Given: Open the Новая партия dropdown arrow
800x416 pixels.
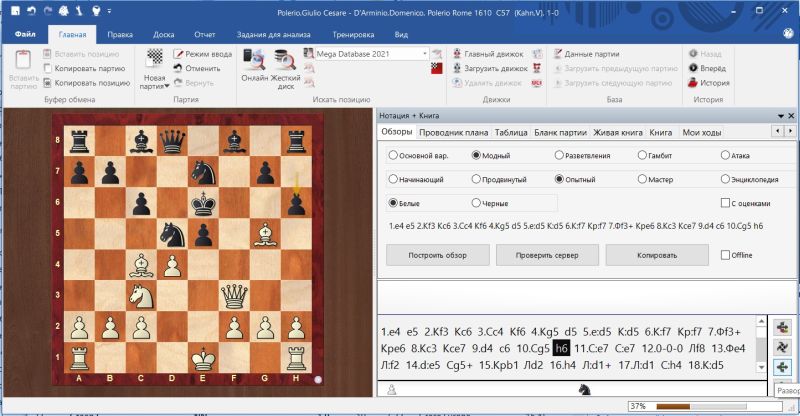Looking at the screenshot, I should point(163,87).
